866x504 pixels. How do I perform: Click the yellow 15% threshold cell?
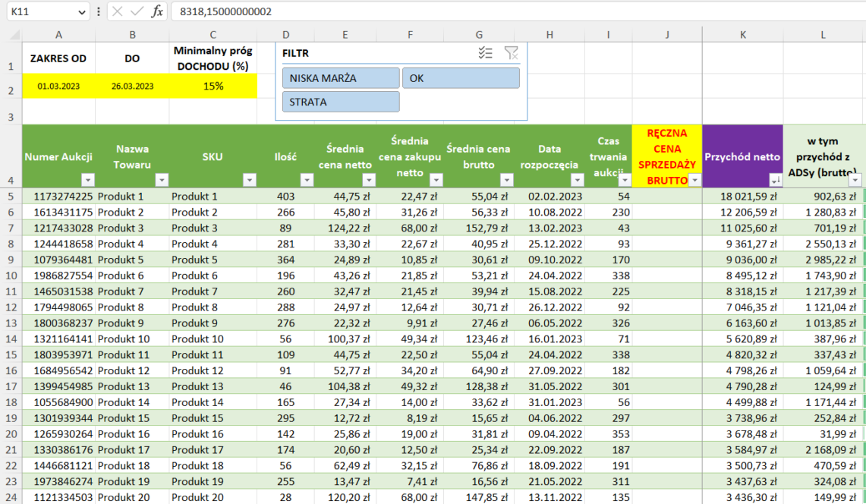click(x=213, y=87)
